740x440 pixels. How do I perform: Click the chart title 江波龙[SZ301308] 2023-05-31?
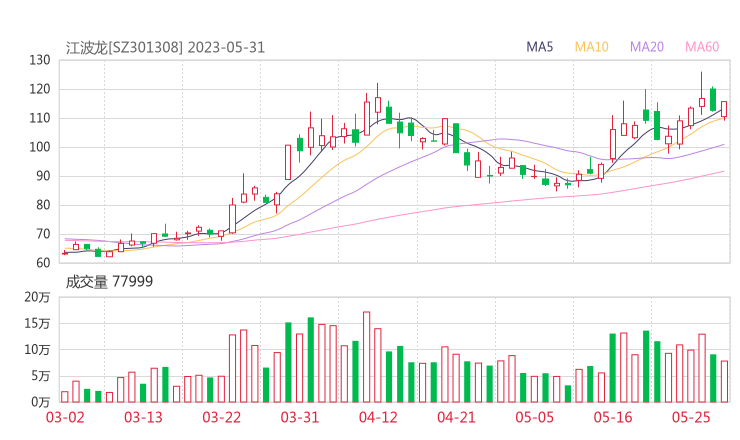(165, 48)
